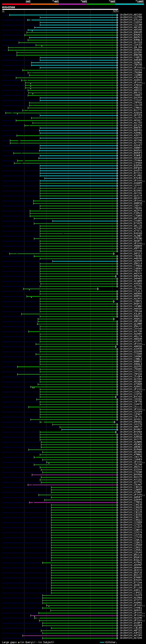Select UniRef100_A2QGU4 label
Image resolution: width=146 pixels, height=644 pixels.
point(131,113)
